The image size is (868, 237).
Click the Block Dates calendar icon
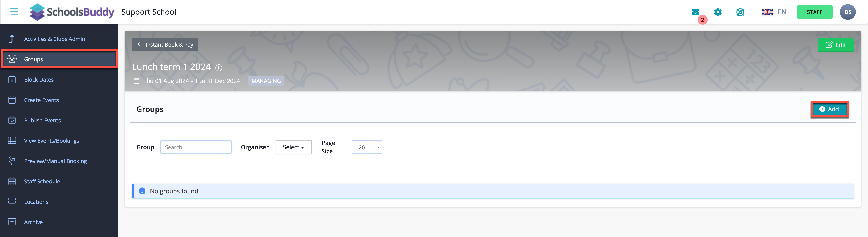12,80
